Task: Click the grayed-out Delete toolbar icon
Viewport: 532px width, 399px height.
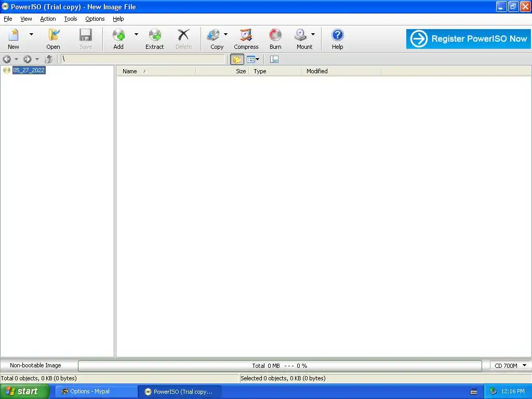Action: [183, 35]
